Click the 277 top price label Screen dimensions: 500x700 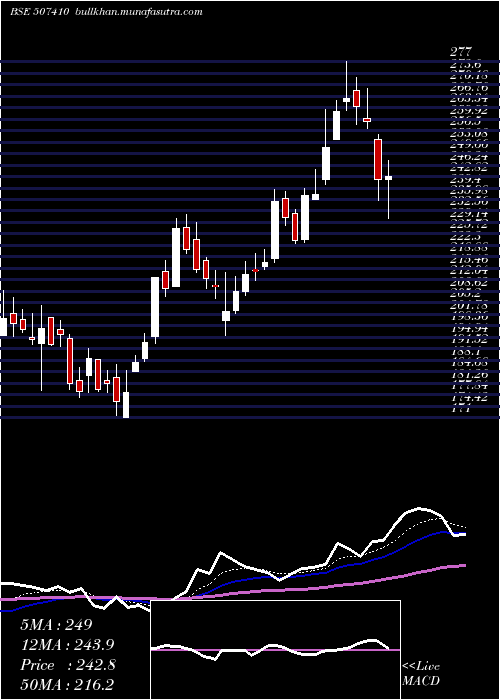click(x=460, y=52)
